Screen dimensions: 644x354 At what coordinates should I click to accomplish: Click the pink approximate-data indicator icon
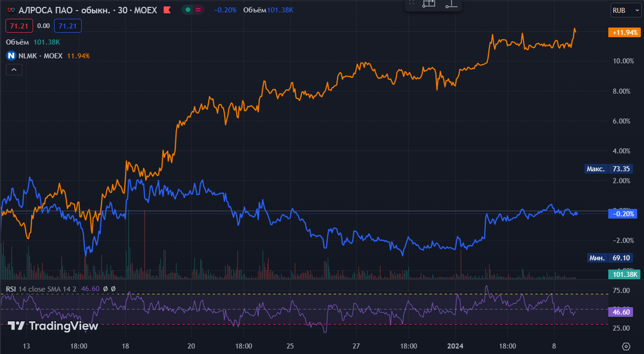pos(199,10)
